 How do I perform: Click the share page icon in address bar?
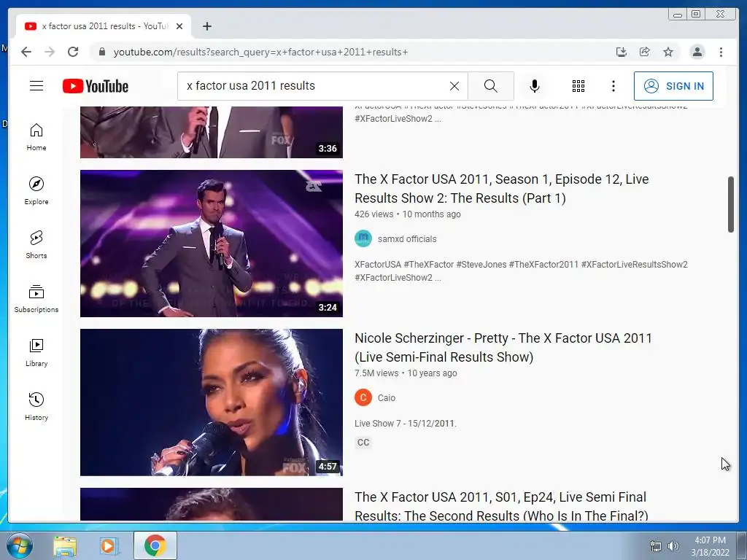click(x=645, y=52)
